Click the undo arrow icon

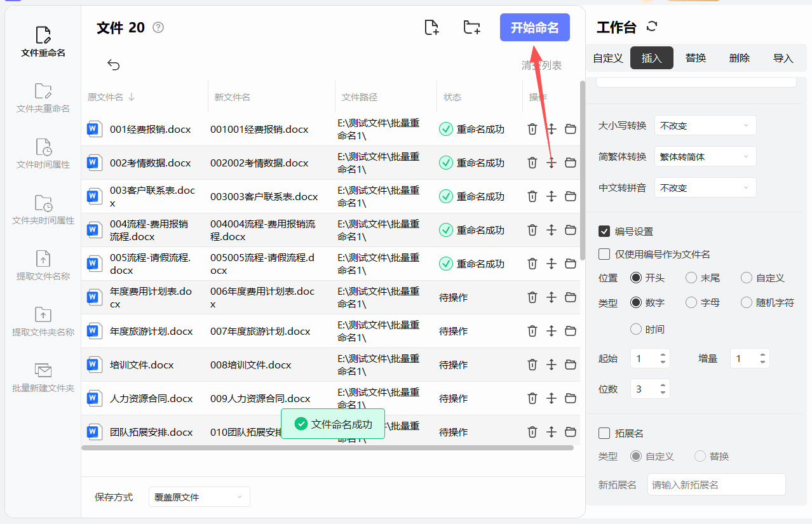(x=114, y=65)
